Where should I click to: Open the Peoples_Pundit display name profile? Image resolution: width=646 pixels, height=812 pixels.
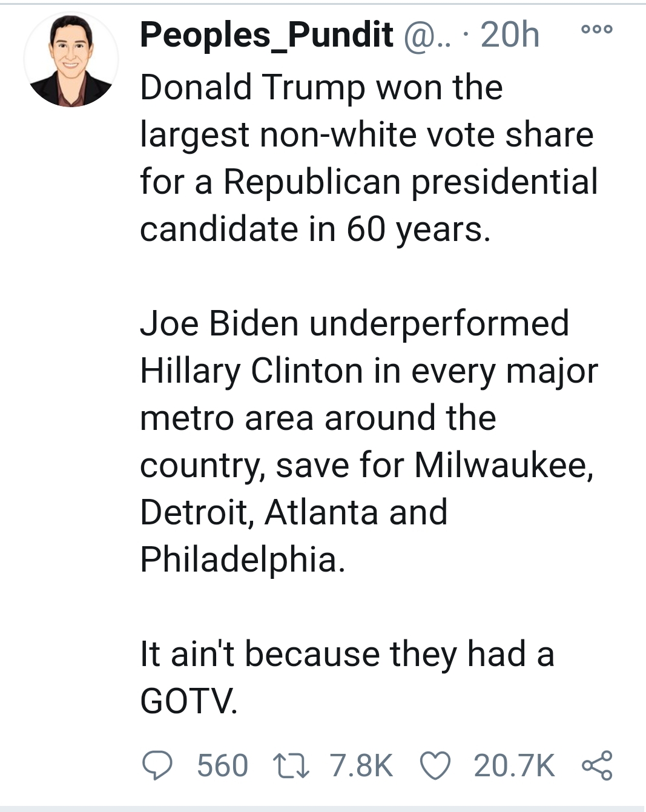pos(266,35)
